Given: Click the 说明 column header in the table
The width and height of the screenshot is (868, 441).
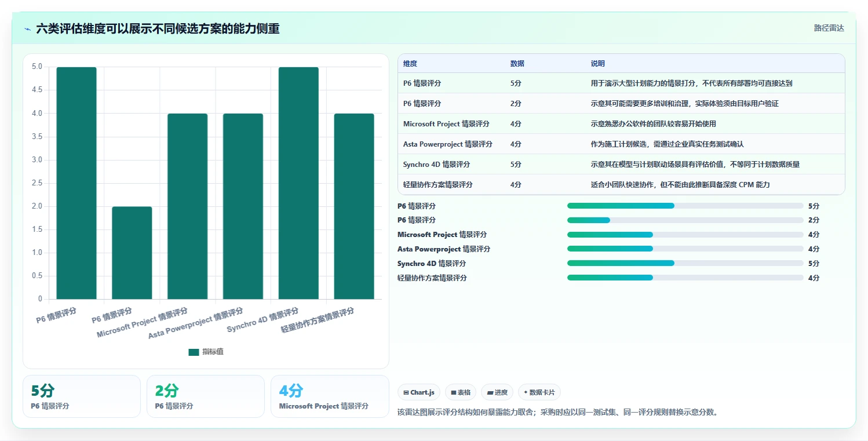Looking at the screenshot, I should (x=597, y=64).
